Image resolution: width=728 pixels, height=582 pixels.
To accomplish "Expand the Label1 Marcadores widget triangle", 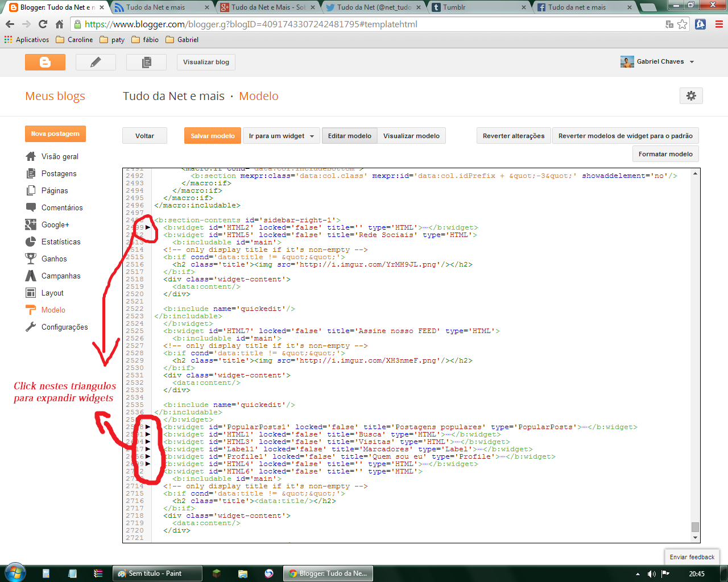I will click(x=148, y=449).
